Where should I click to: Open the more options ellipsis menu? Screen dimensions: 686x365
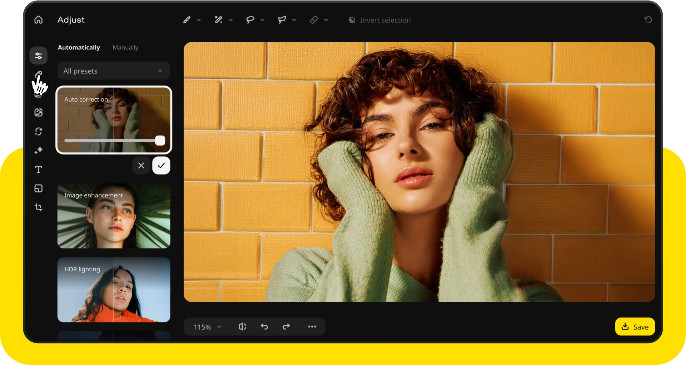312,326
